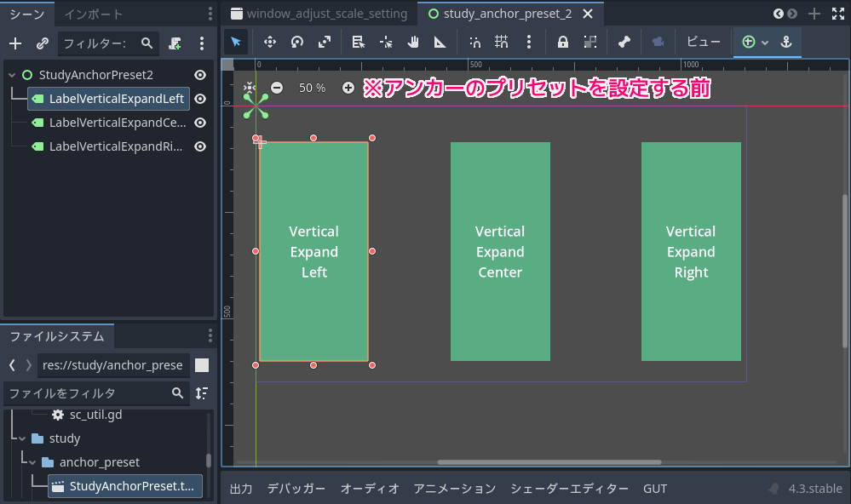This screenshot has height=504, width=851.
Task: Open the snapping options dropdown
Action: pos(529,42)
